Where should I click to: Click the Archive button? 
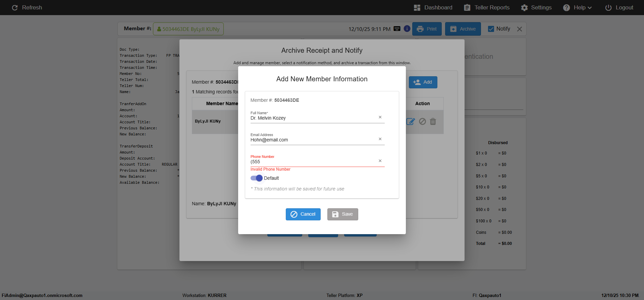click(463, 29)
